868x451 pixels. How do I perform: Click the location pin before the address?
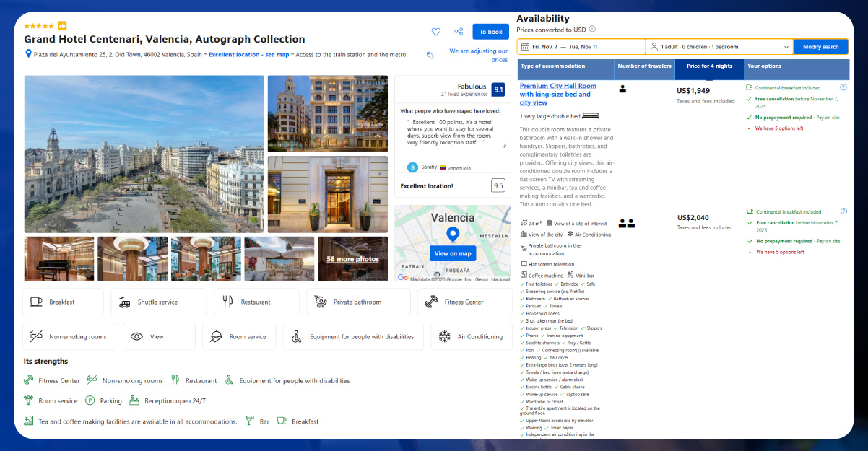29,54
